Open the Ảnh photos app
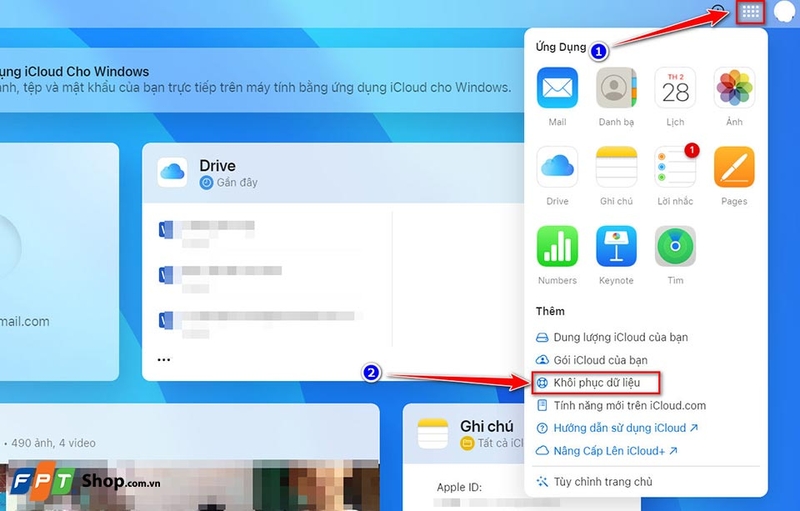800x511 pixels. coord(734,88)
